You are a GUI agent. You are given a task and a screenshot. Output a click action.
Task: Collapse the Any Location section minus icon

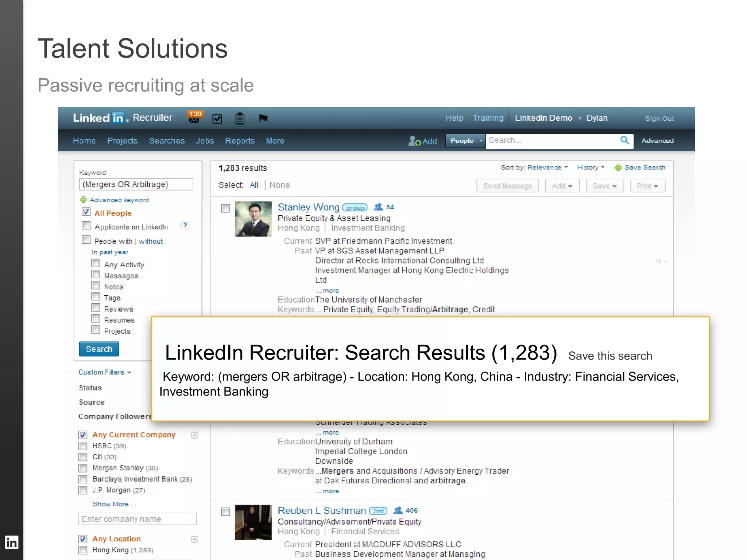tap(195, 539)
